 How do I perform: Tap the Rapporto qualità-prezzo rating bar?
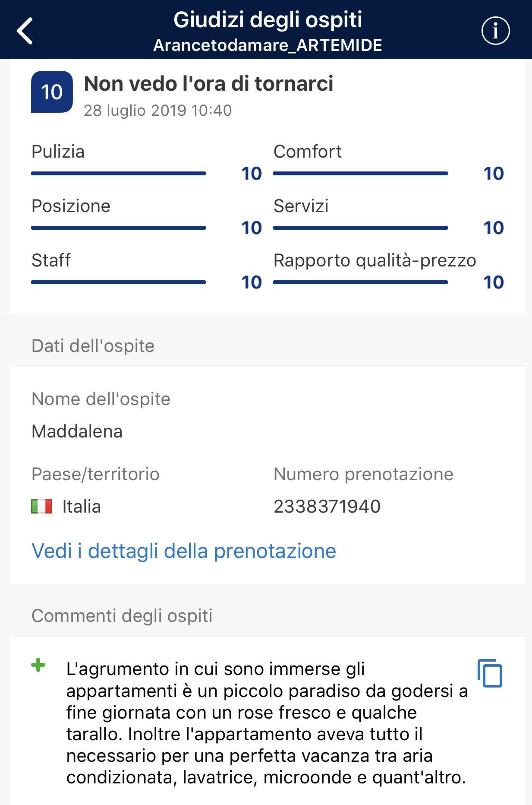pos(360,282)
